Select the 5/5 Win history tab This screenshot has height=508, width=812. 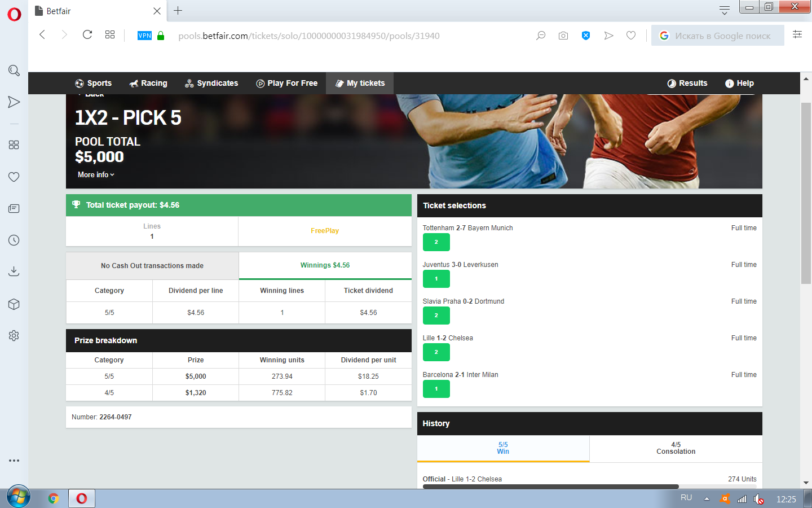pyautogui.click(x=503, y=448)
